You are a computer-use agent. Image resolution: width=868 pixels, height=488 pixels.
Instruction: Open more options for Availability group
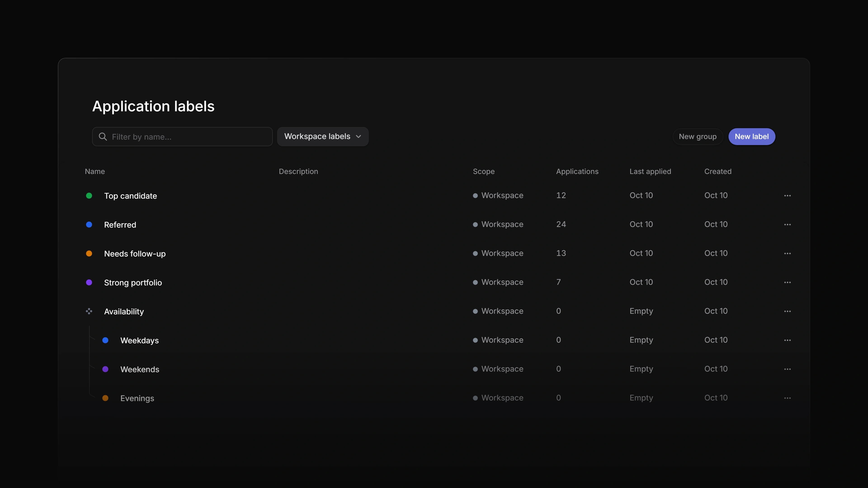(787, 312)
